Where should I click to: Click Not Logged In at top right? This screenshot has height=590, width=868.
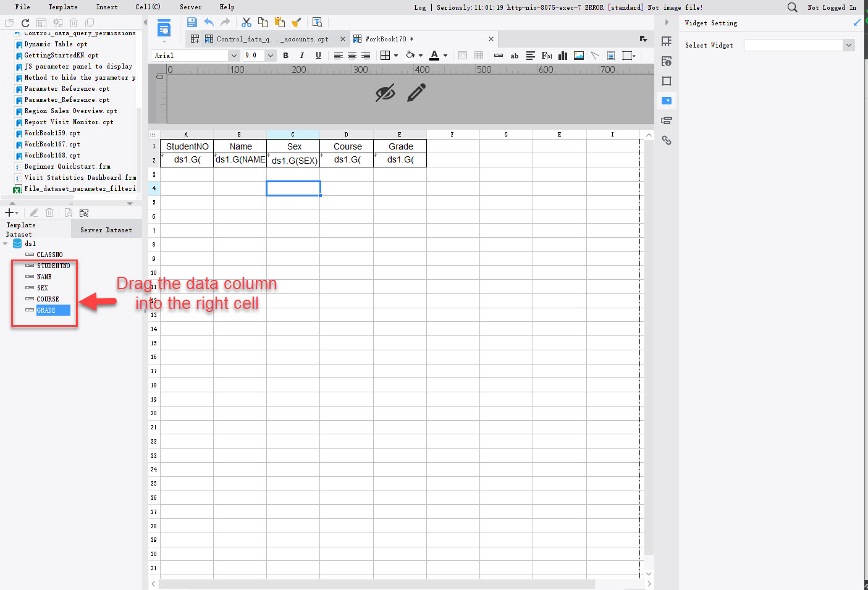832,8
